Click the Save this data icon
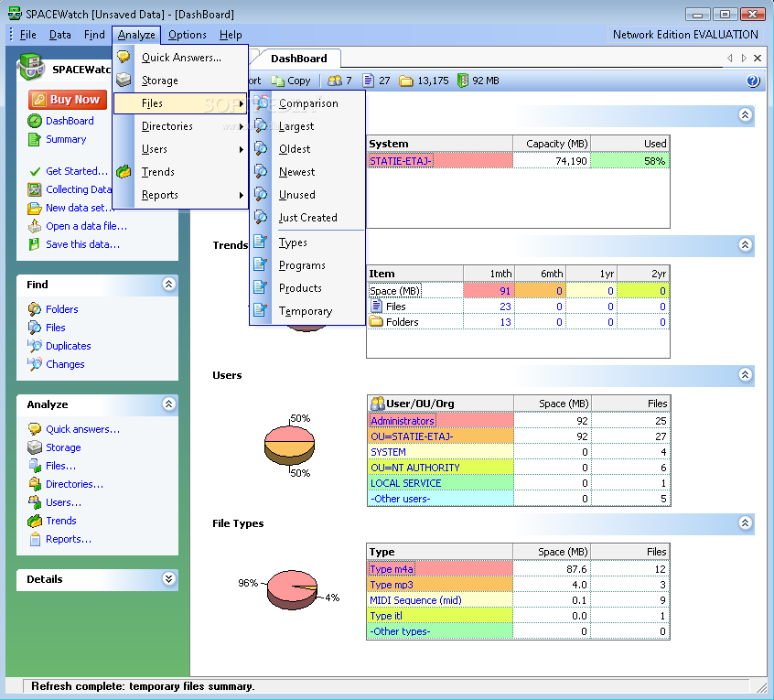This screenshot has height=700, width=774. [x=34, y=244]
